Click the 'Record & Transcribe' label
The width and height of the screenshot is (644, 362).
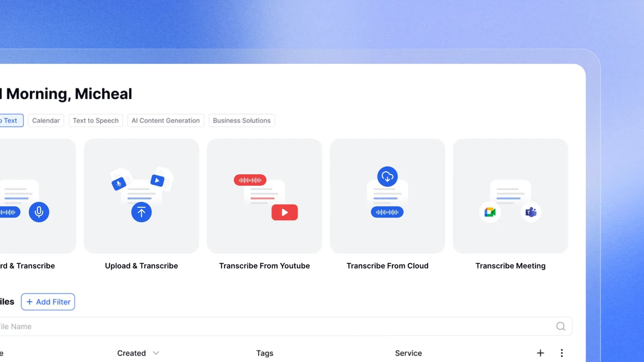click(27, 266)
